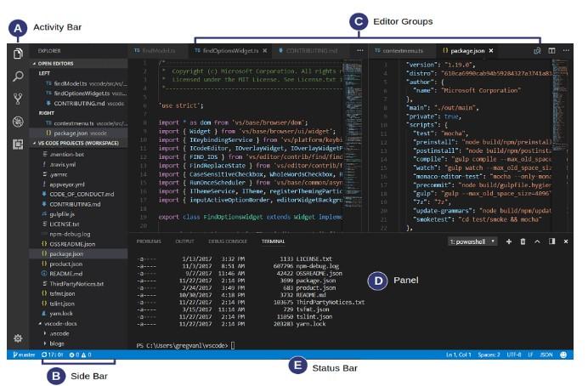
Task: Open the Extensions view in Activity Bar
Action: pos(18,144)
